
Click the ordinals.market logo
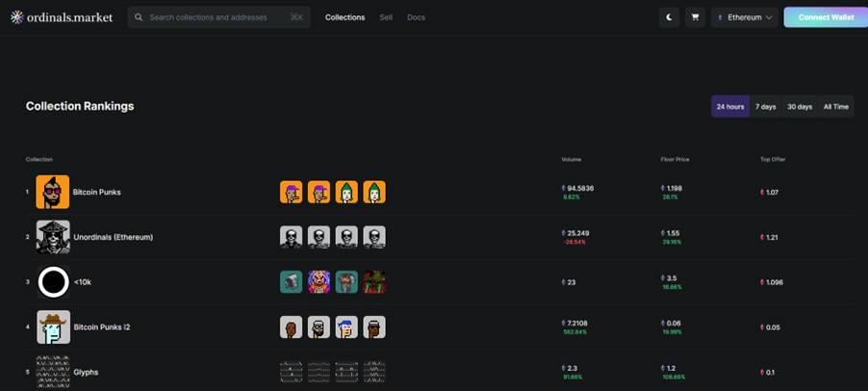[62, 17]
